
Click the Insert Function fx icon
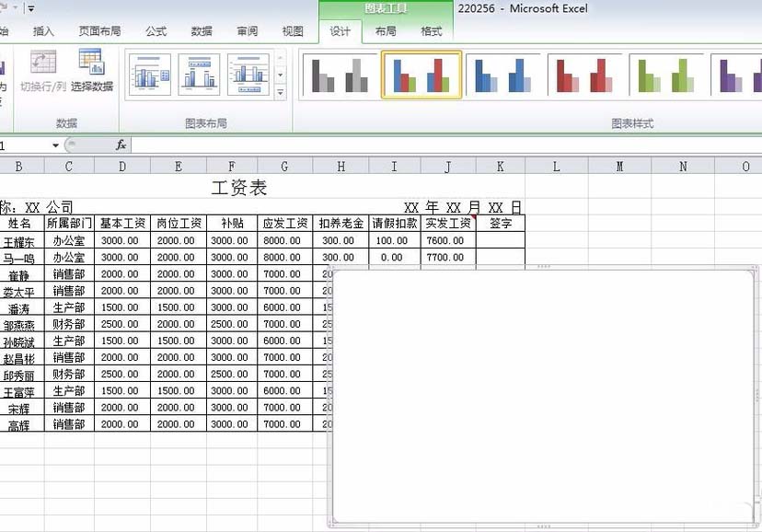(122, 145)
